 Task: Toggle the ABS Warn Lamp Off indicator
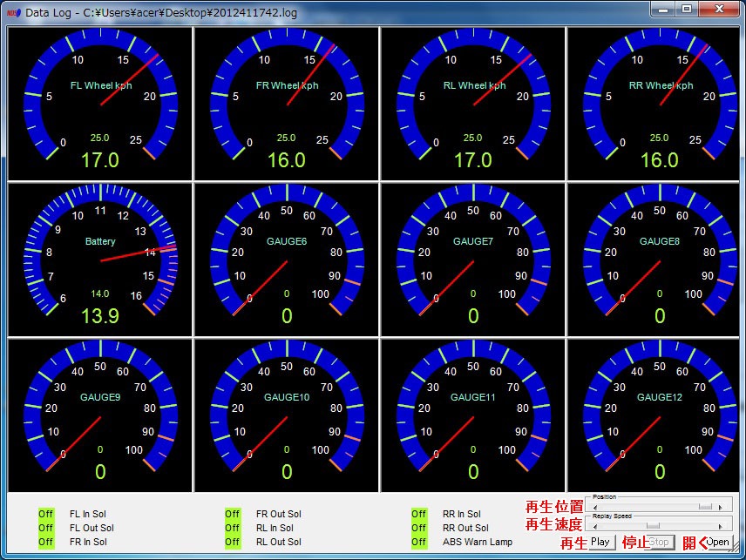click(x=419, y=542)
